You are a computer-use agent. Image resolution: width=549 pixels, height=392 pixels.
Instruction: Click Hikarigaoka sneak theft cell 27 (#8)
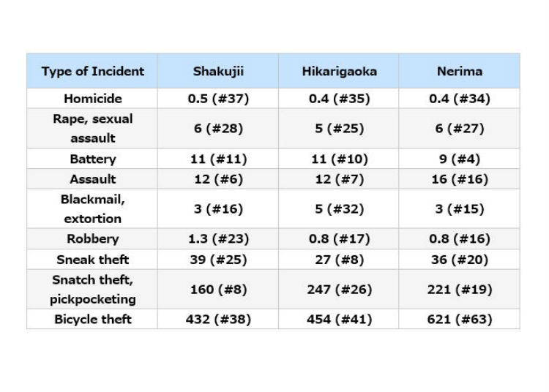pyautogui.click(x=339, y=260)
